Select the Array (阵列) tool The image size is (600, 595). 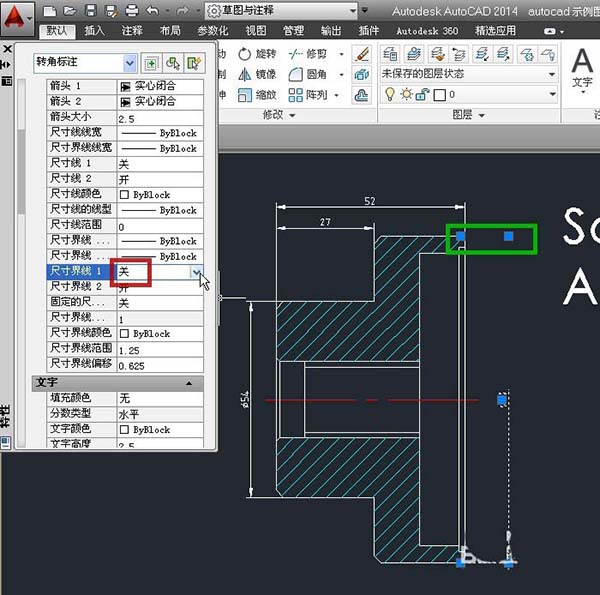[308, 95]
